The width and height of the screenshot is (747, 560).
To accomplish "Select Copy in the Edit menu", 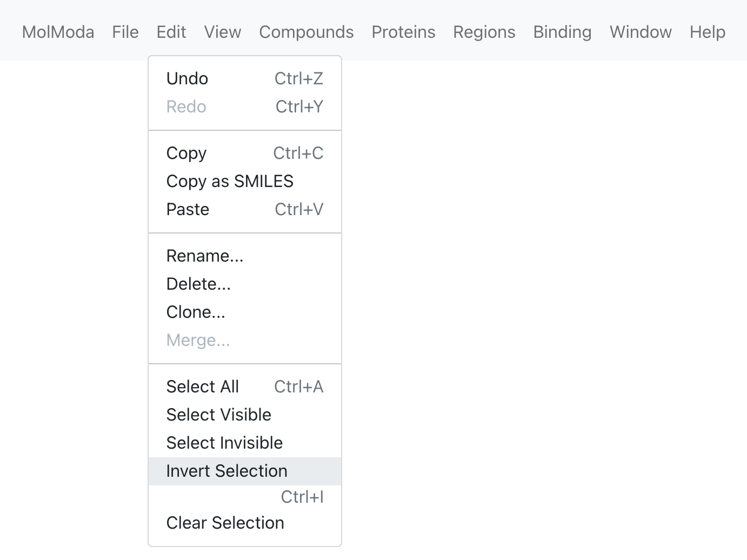I will (245, 153).
